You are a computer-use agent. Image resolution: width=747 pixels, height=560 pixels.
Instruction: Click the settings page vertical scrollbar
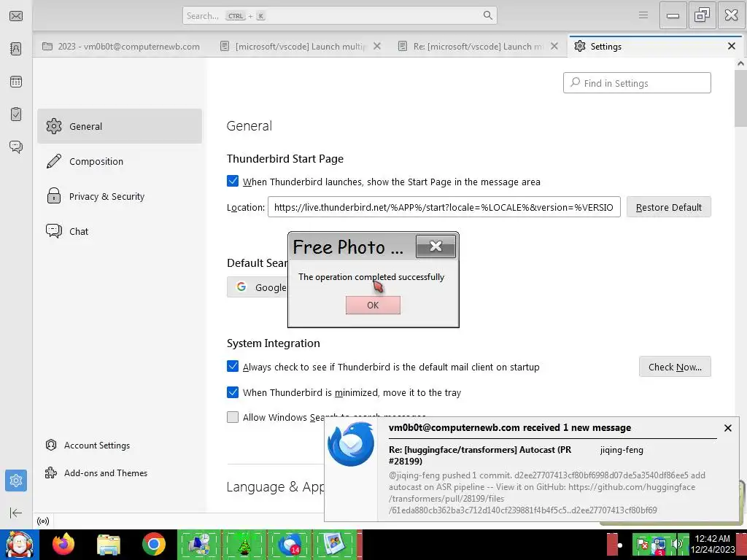click(740, 98)
